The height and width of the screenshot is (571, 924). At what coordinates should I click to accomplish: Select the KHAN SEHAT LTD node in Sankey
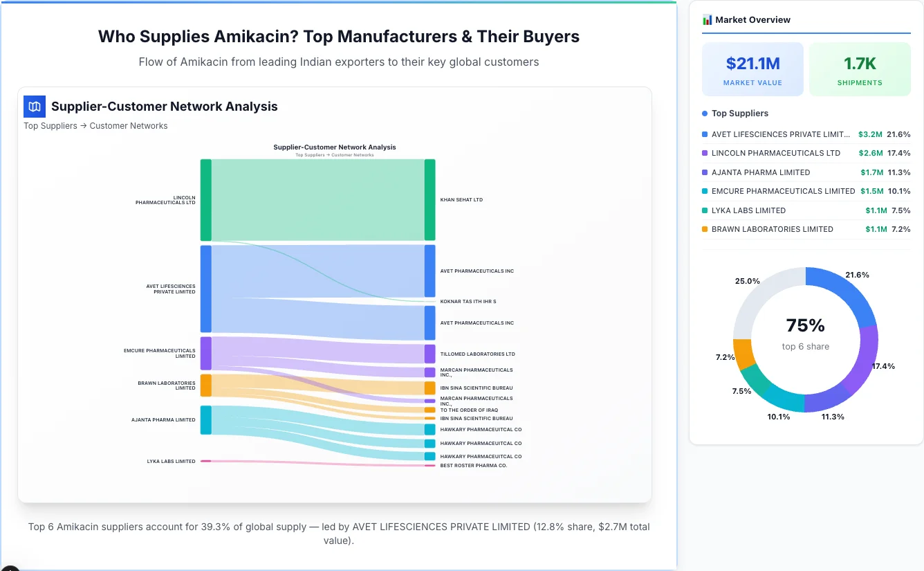pyautogui.click(x=429, y=199)
